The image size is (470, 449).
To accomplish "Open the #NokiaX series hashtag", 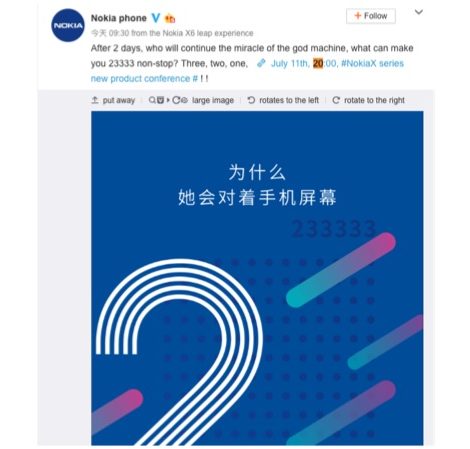I will 372,63.
